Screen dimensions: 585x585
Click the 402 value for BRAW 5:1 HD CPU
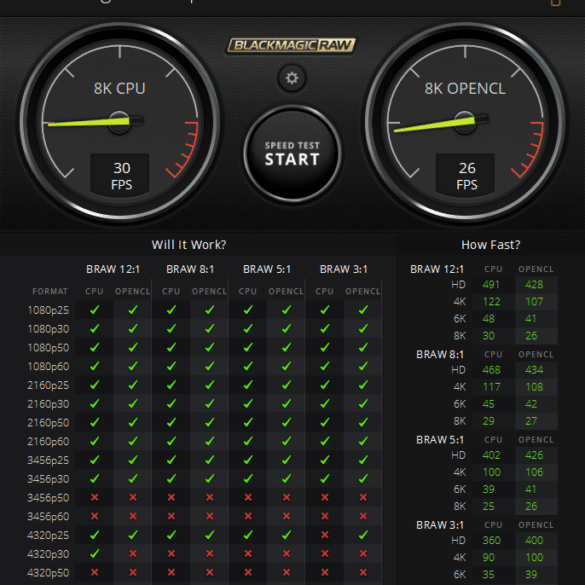pyautogui.click(x=491, y=455)
